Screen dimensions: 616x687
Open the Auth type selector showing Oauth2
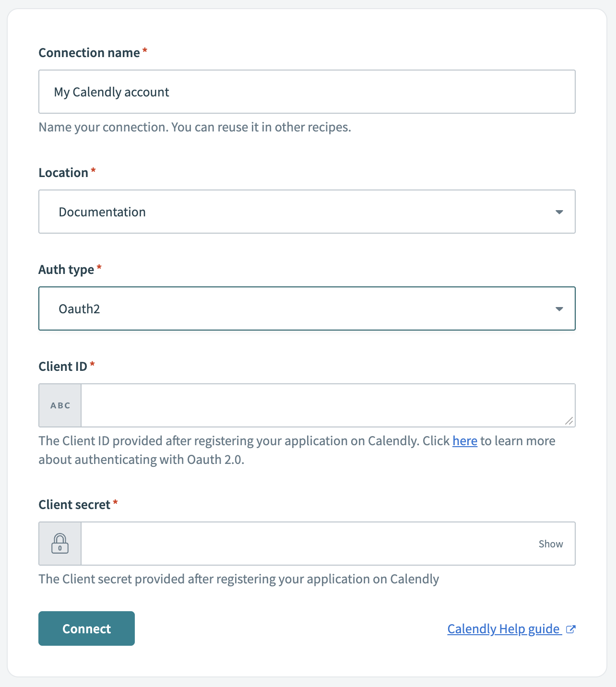pos(307,308)
